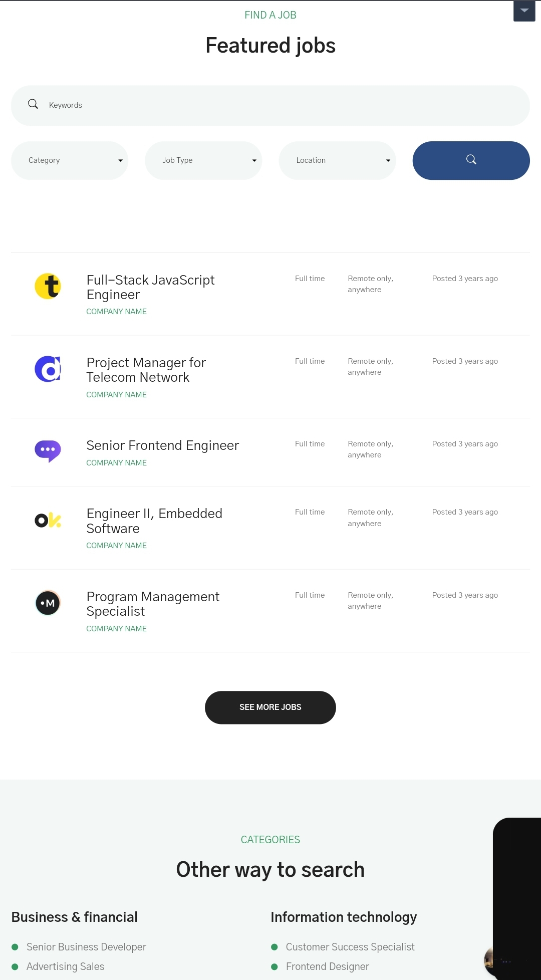Image resolution: width=541 pixels, height=980 pixels.
Task: Open the Location dropdown
Action: coord(337,160)
